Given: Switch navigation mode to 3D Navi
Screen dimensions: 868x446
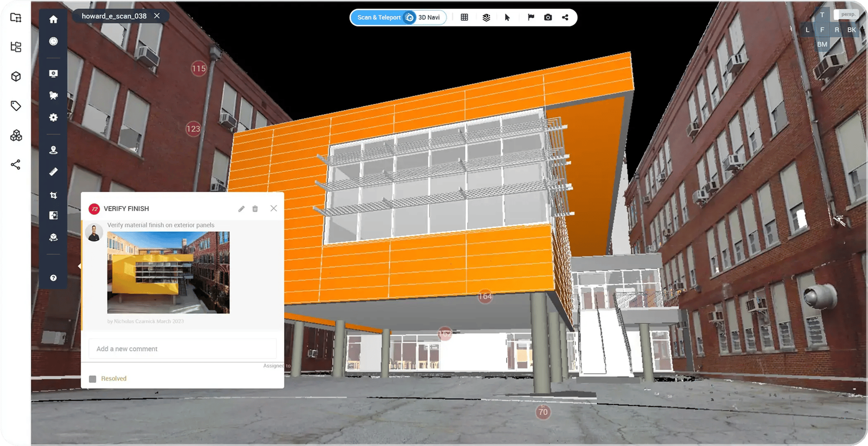Looking at the screenshot, I should pos(429,17).
